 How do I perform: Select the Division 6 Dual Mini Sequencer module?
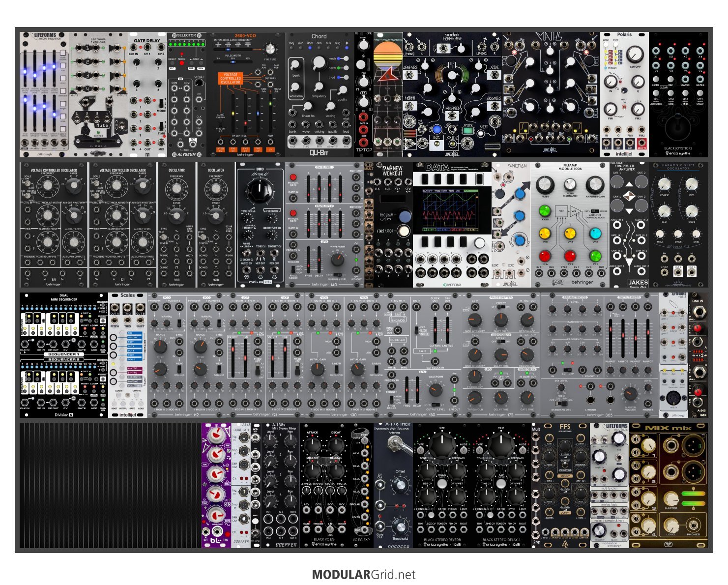click(64, 355)
